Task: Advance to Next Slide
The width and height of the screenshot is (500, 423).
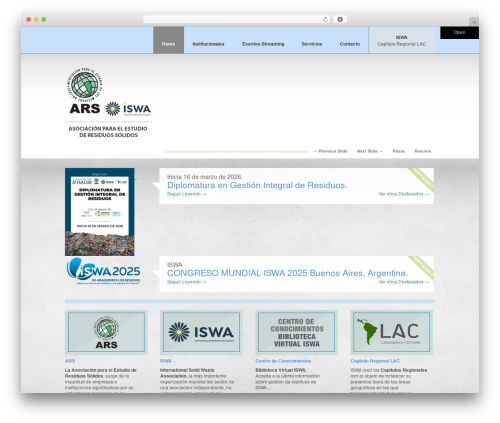Action: (370, 151)
